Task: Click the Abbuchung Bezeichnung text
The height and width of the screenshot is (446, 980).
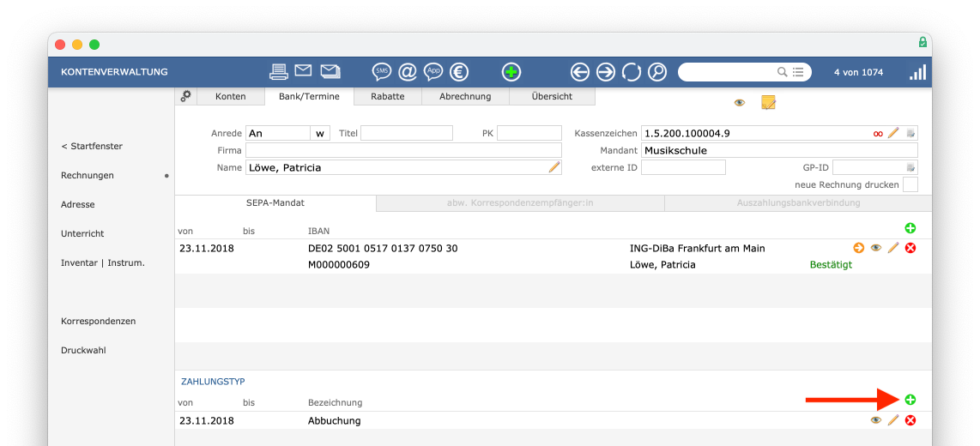Action: click(335, 420)
